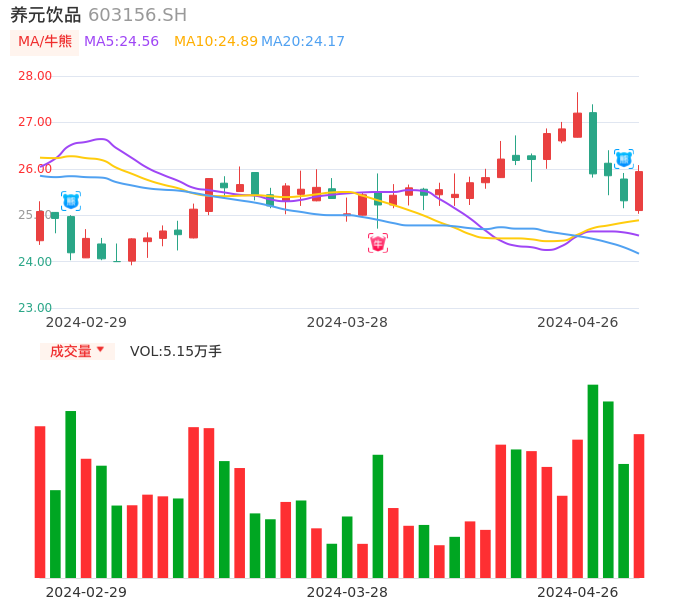Click the MA/牛熊 indicator button
The width and height of the screenshot is (686, 606).
click(x=45, y=42)
